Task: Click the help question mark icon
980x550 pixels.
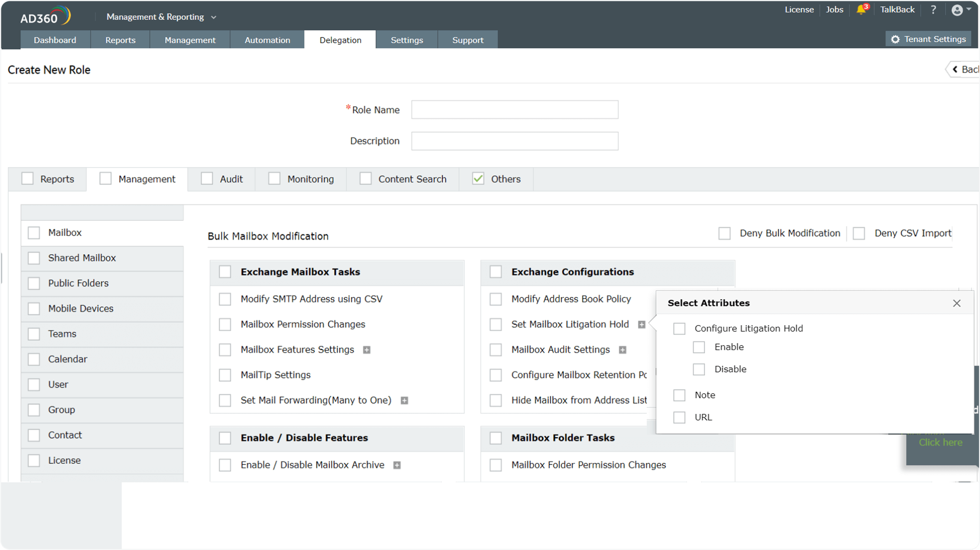Action: 933,10
